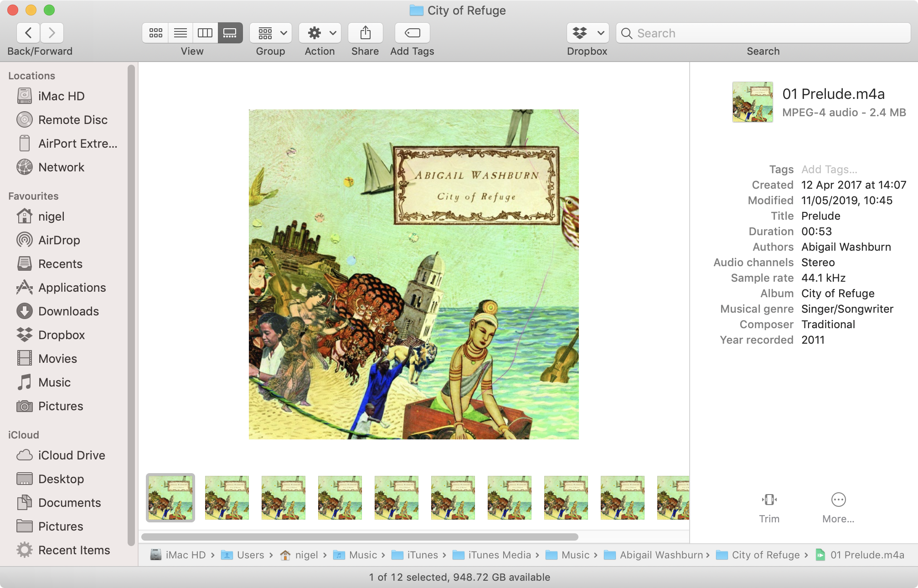
Task: Click the horizontal gallery scrollbar
Action: point(360,536)
